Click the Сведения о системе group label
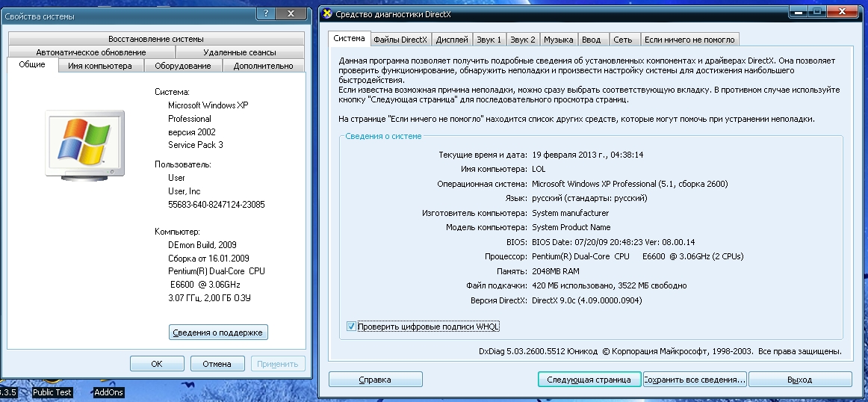The height and width of the screenshot is (402, 868). (383, 136)
